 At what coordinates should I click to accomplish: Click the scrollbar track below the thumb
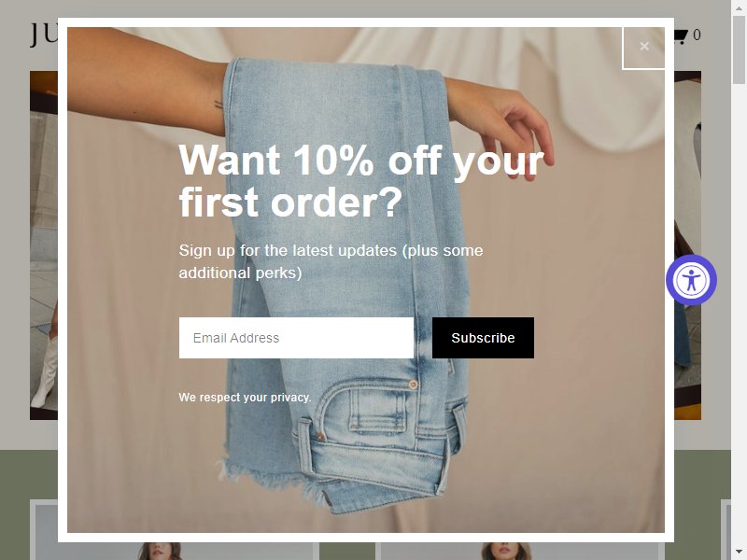[x=739, y=315]
